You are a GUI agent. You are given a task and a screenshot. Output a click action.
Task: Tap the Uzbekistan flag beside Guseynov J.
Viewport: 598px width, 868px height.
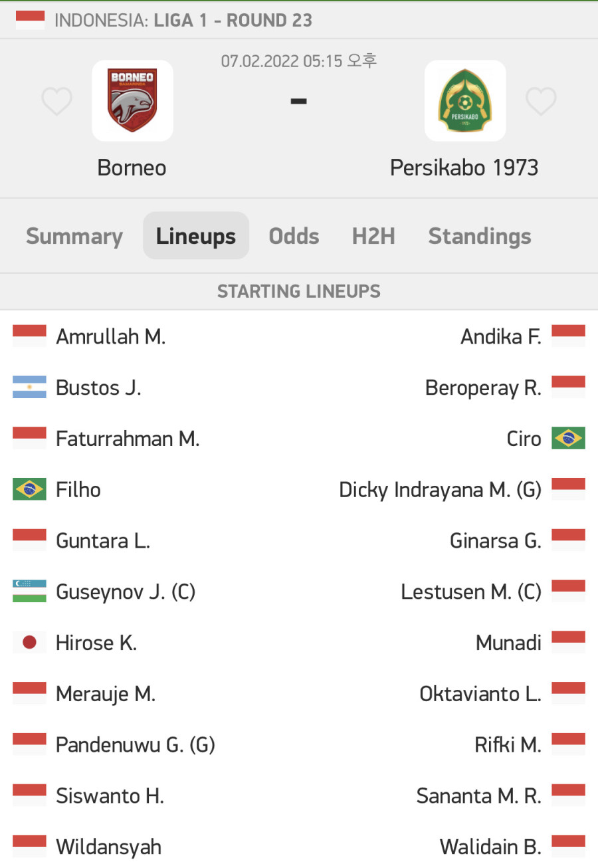click(29, 592)
